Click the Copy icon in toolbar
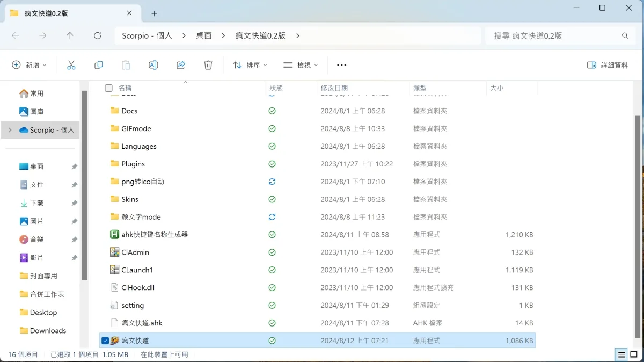The width and height of the screenshot is (644, 362). (x=98, y=65)
